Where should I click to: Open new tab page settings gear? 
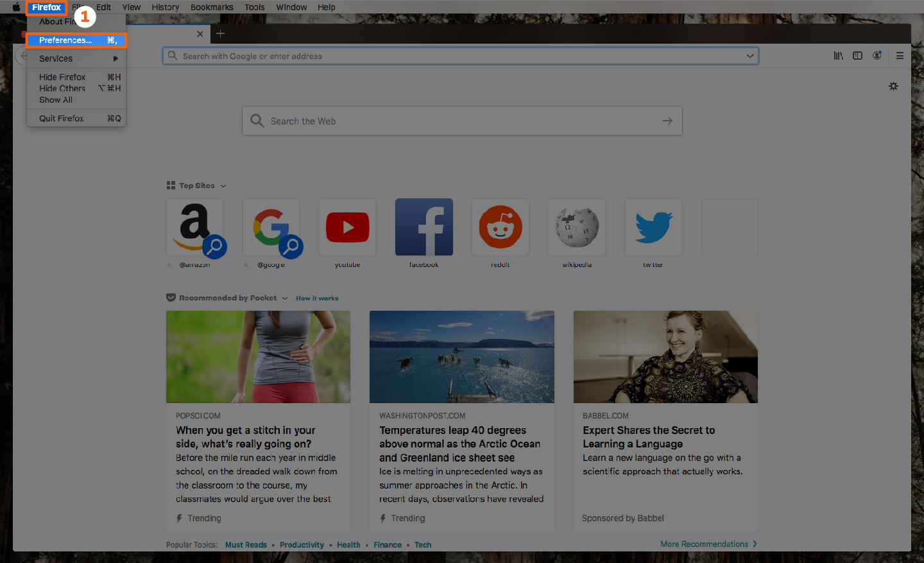coord(893,86)
